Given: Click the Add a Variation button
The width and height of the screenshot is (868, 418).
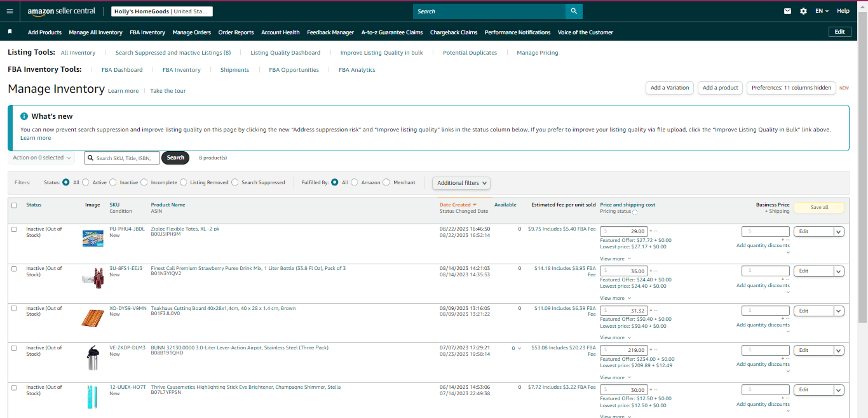Looking at the screenshot, I should (670, 88).
